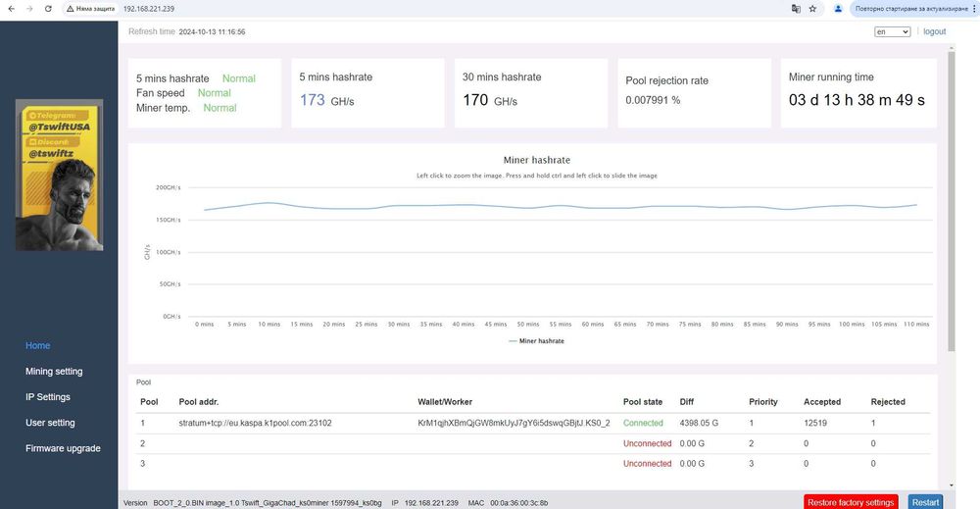The image size is (980, 509).
Task: Click the firmware version string in footer
Action: tap(268, 503)
